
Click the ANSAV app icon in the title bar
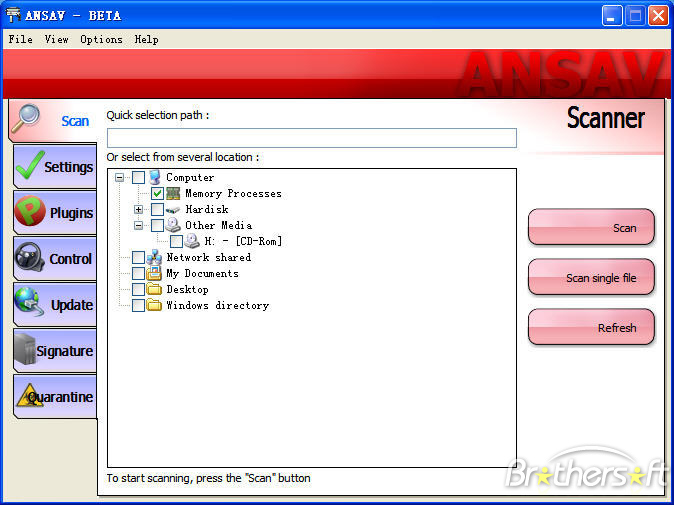(13, 15)
